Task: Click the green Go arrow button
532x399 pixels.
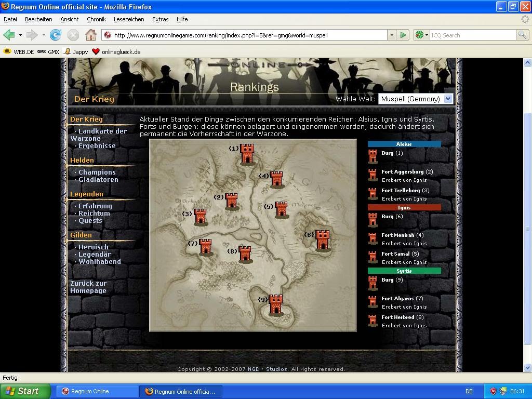Action: coord(403,35)
